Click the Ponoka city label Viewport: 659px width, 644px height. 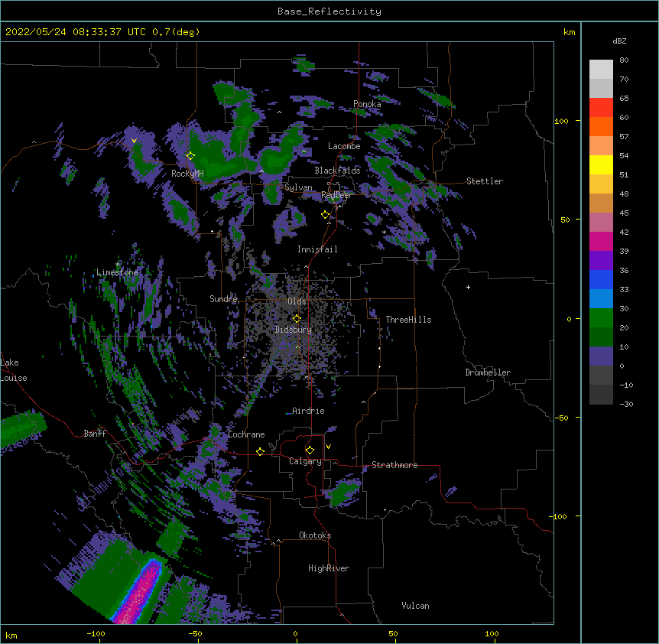click(367, 104)
